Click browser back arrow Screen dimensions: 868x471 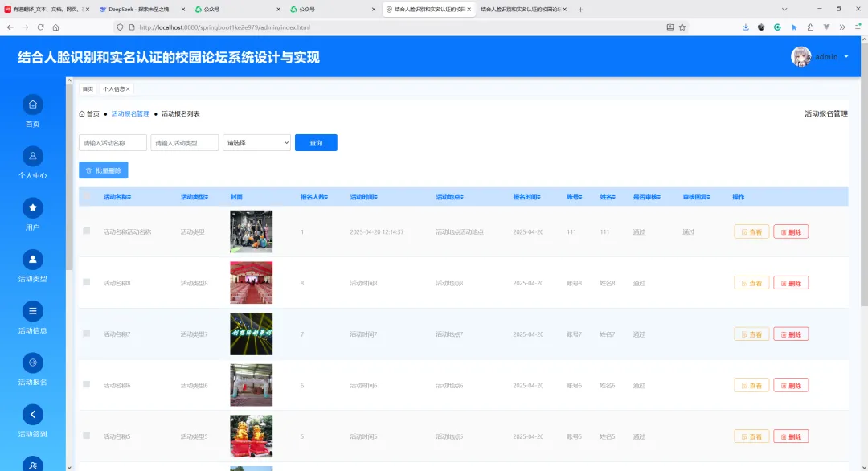(x=10, y=27)
